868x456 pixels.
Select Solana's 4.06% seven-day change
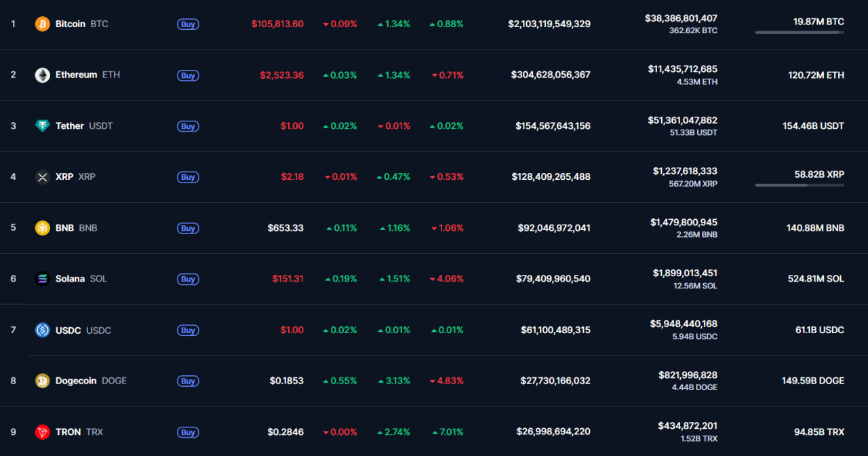point(447,279)
